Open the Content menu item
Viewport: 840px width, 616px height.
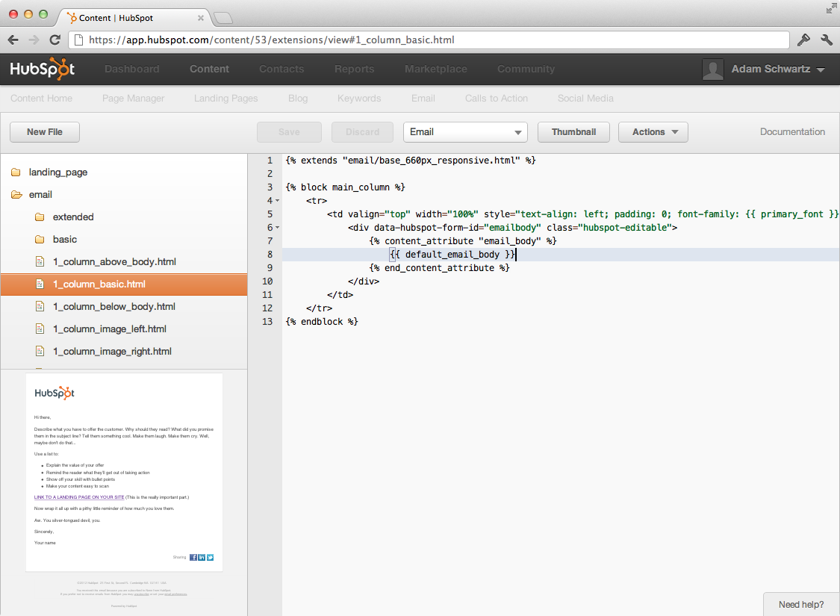pos(210,69)
